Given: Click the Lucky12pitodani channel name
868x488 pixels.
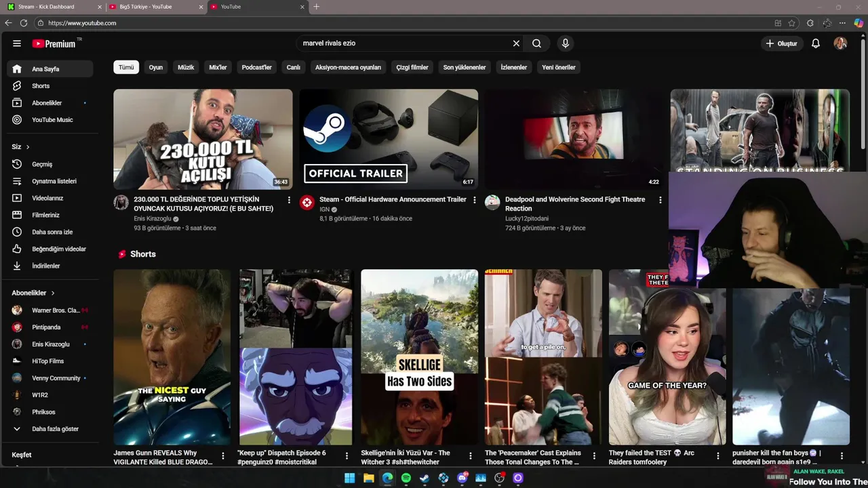Looking at the screenshot, I should click(527, 218).
